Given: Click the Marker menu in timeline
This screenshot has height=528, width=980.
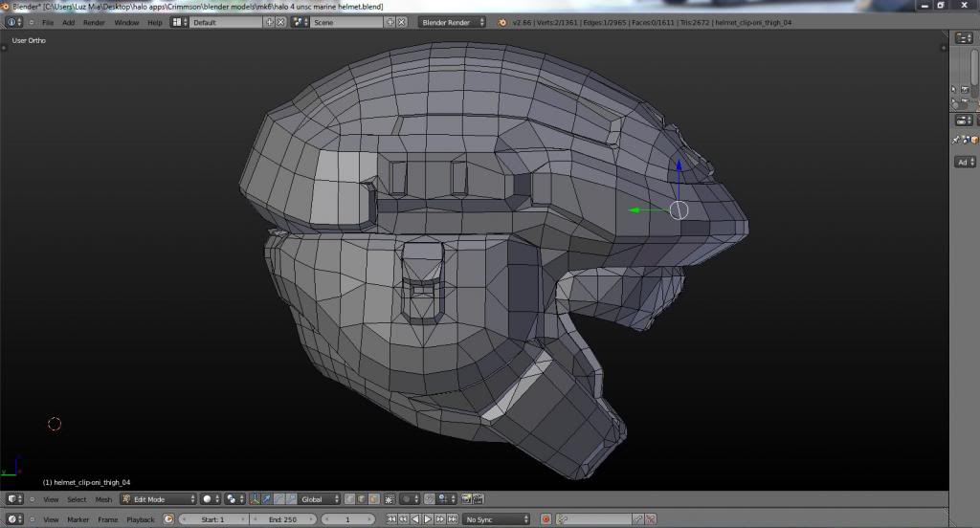Looking at the screenshot, I should [x=78, y=519].
